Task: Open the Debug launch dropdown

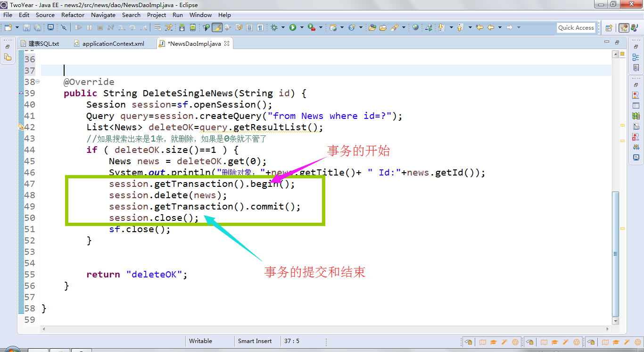Action: 283,27
